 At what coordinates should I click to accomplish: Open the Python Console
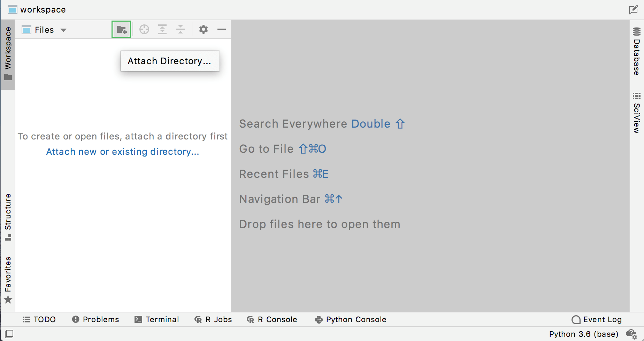[x=350, y=319]
